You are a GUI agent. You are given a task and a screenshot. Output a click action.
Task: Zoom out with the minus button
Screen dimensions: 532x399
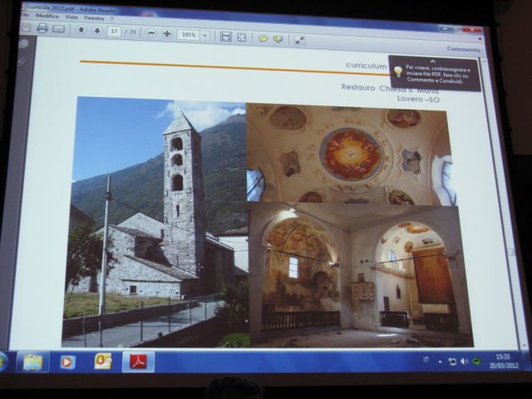[151, 33]
